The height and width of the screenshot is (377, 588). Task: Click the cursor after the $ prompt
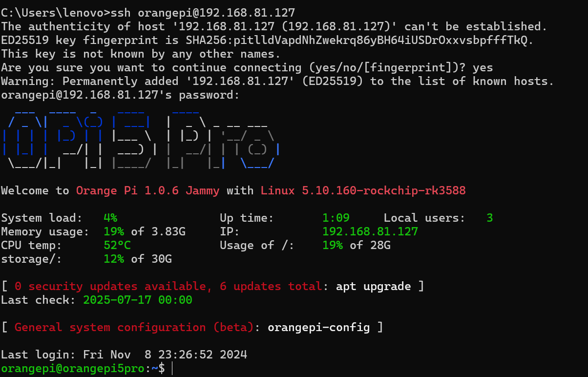coord(173,368)
